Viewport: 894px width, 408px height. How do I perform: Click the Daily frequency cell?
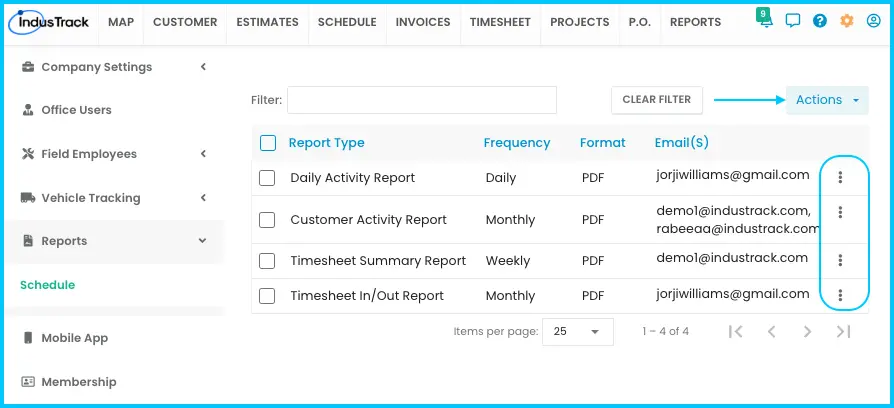tap(501, 178)
